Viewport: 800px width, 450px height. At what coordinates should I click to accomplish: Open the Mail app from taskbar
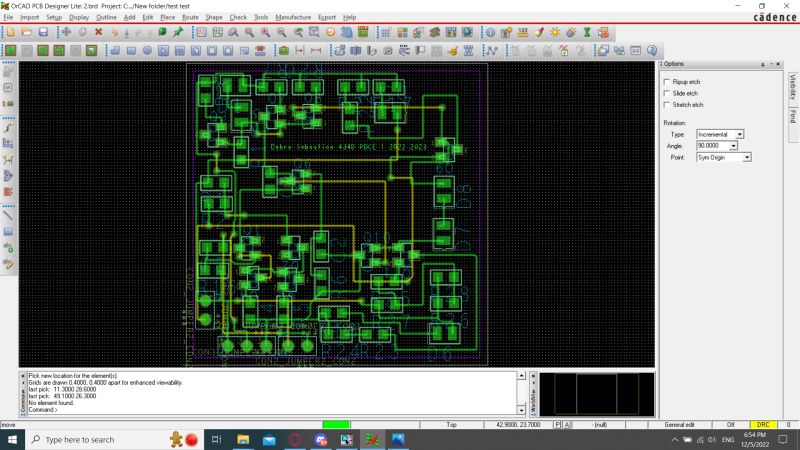(x=269, y=439)
